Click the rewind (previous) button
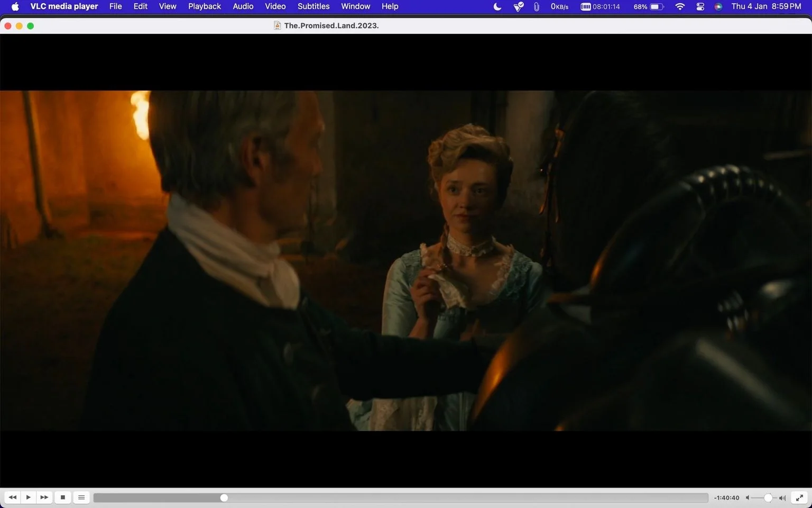The height and width of the screenshot is (508, 812). [13, 497]
